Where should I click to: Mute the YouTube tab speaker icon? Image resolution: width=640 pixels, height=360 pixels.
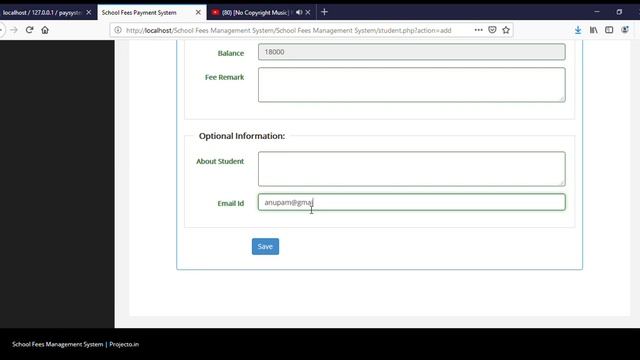pyautogui.click(x=299, y=12)
